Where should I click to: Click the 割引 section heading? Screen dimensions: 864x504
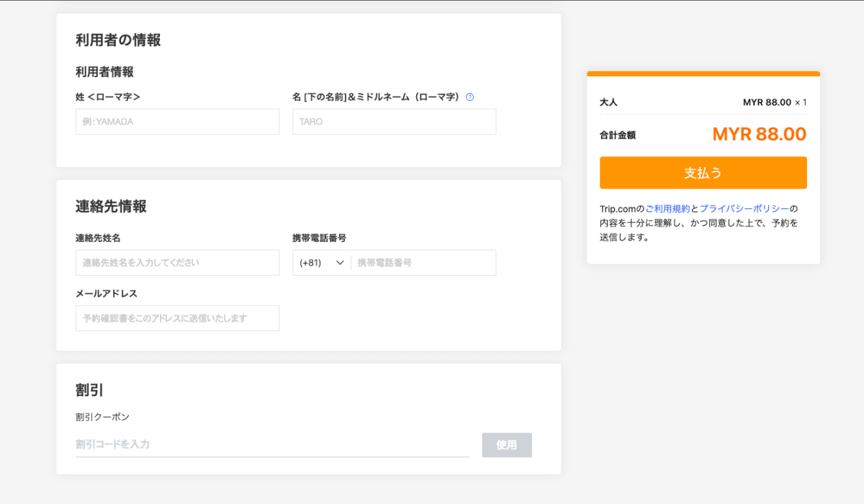(90, 390)
